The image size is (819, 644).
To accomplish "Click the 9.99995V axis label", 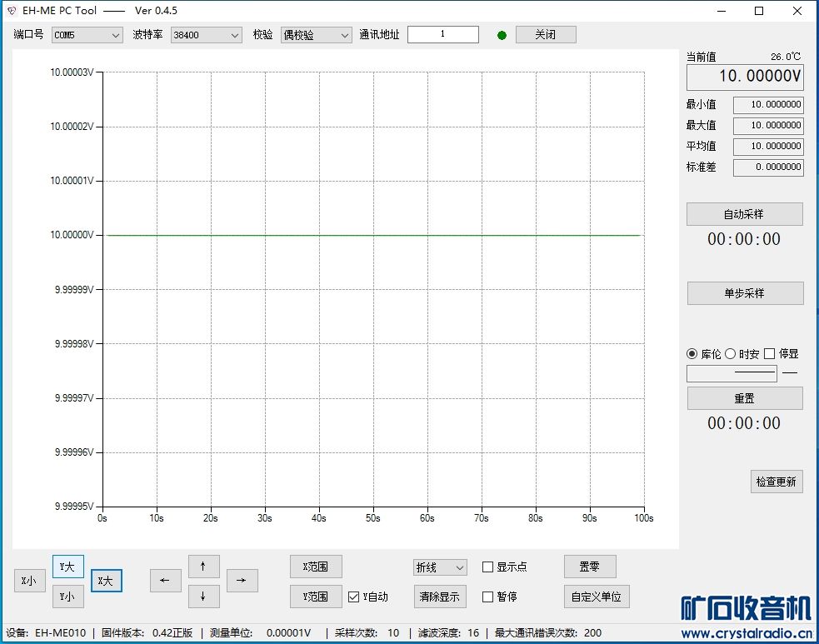I will [x=74, y=506].
